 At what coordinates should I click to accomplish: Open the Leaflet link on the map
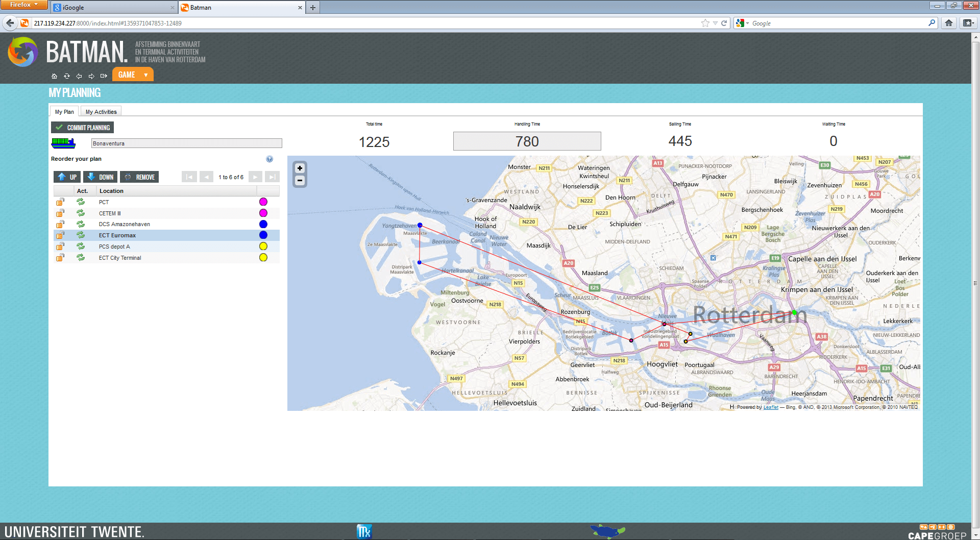[x=771, y=407]
